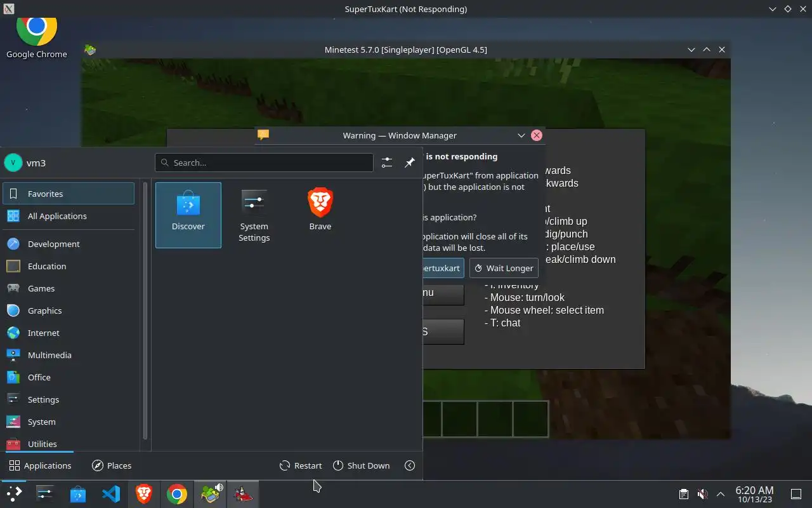
Task: Open the Education category
Action: click(69, 266)
